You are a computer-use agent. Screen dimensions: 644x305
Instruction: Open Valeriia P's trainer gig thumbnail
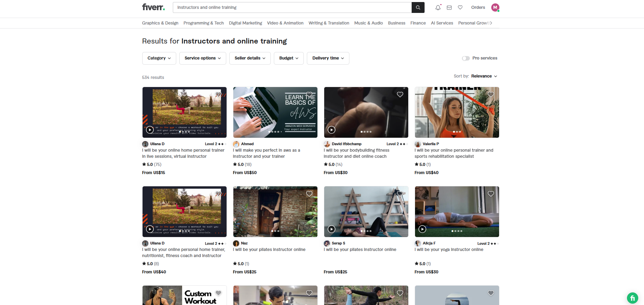point(457,112)
